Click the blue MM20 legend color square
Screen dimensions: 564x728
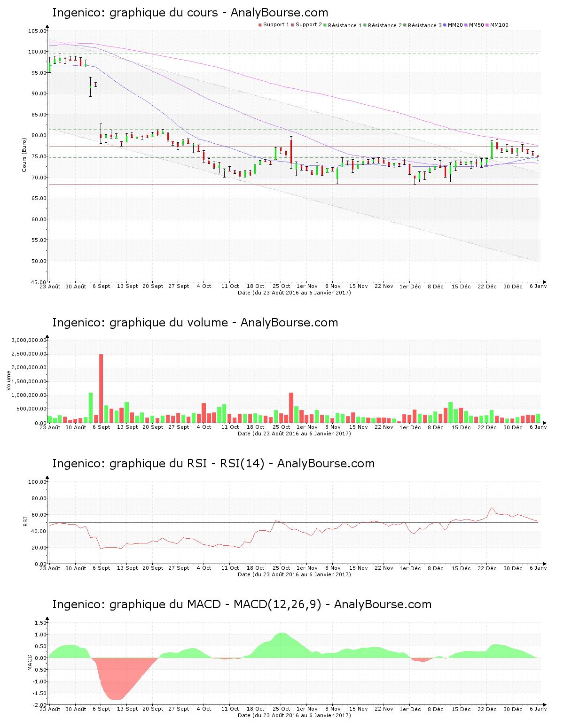[445, 25]
